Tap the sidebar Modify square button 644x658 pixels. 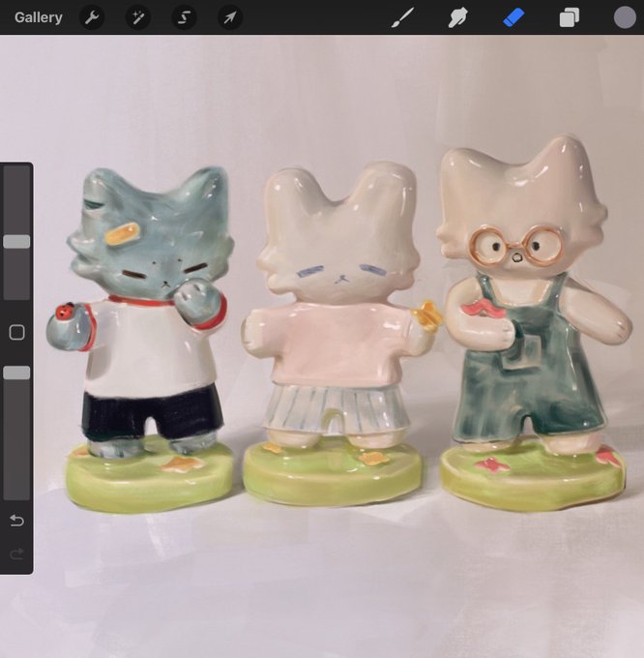tap(16, 332)
